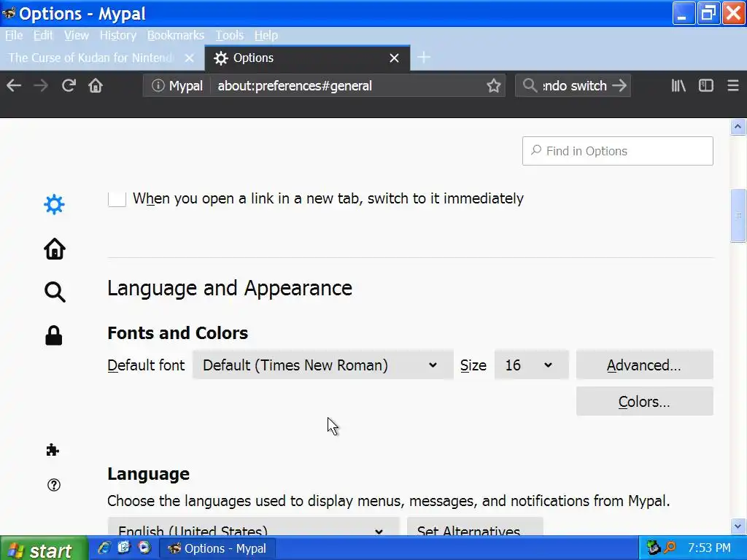
Task: Click the Set Alternatives button
Action: click(x=474, y=526)
